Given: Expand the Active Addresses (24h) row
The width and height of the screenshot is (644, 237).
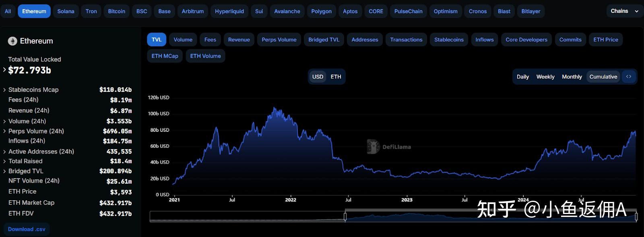Looking at the screenshot, I should click(4, 152).
